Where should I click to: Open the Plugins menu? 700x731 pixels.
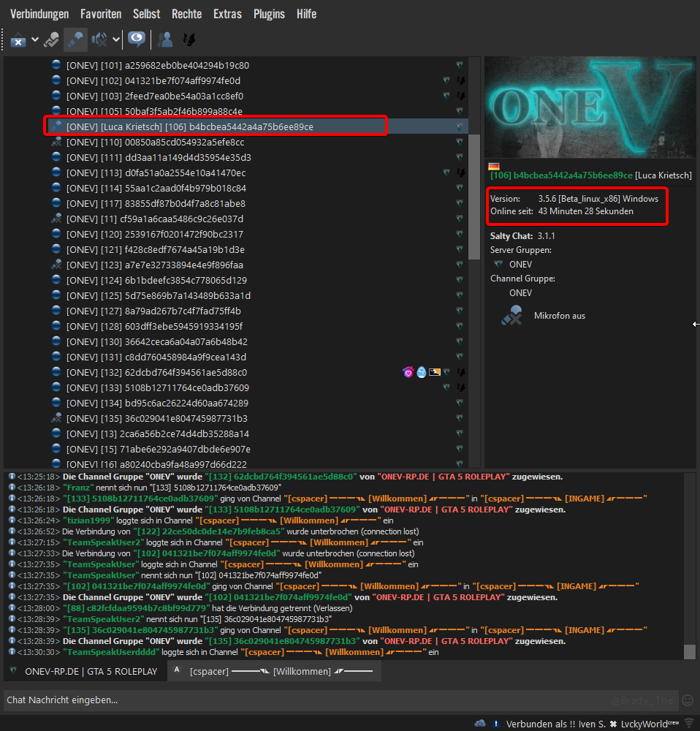[269, 14]
